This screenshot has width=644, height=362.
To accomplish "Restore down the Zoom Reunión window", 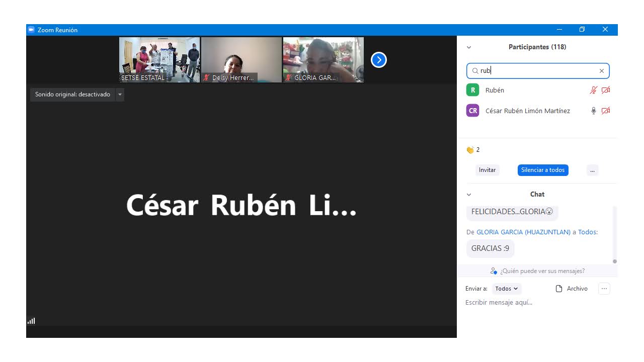I will pos(582,30).
